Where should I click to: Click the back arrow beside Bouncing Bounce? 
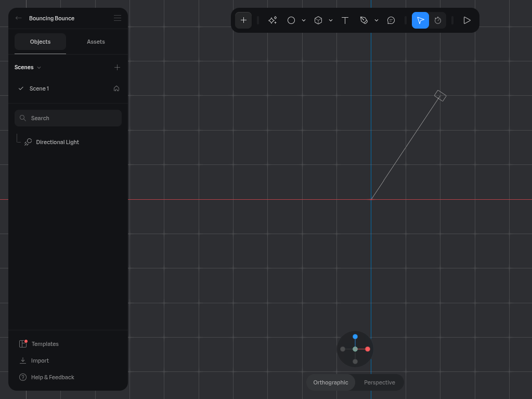coord(19,18)
